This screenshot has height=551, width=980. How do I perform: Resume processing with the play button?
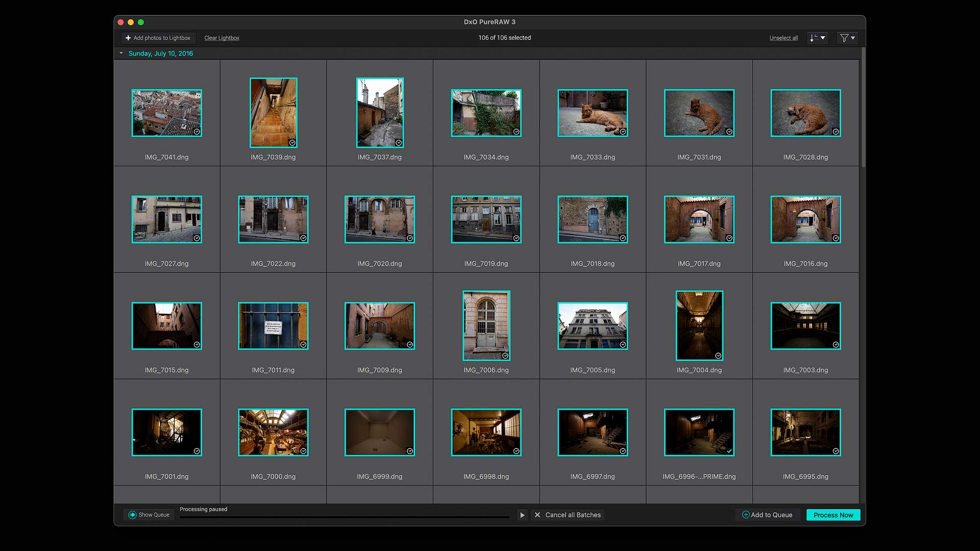click(522, 515)
